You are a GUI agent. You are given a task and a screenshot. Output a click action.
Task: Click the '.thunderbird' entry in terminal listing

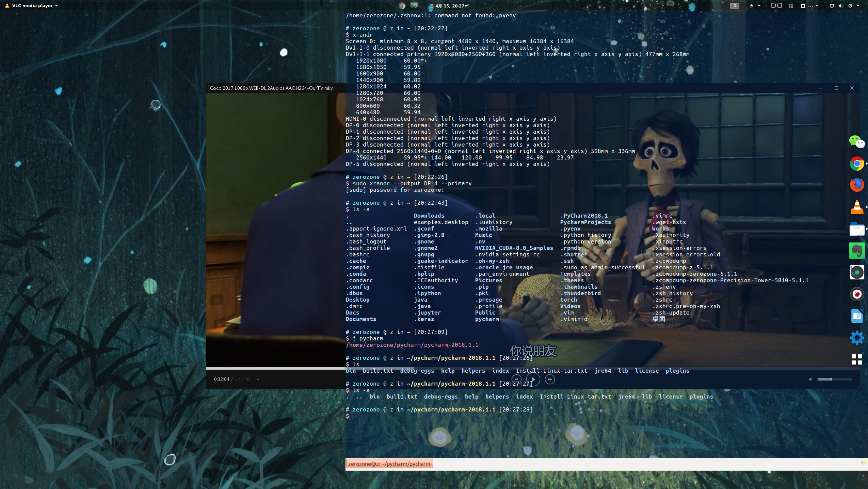580,293
